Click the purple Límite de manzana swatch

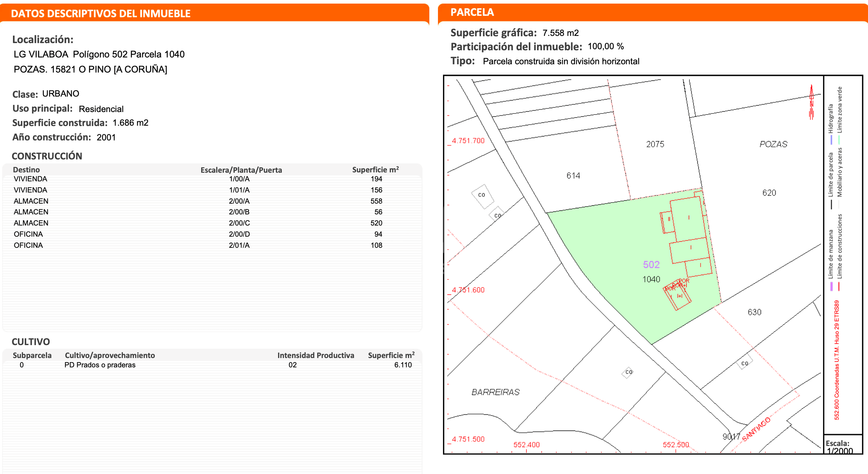coord(831,286)
